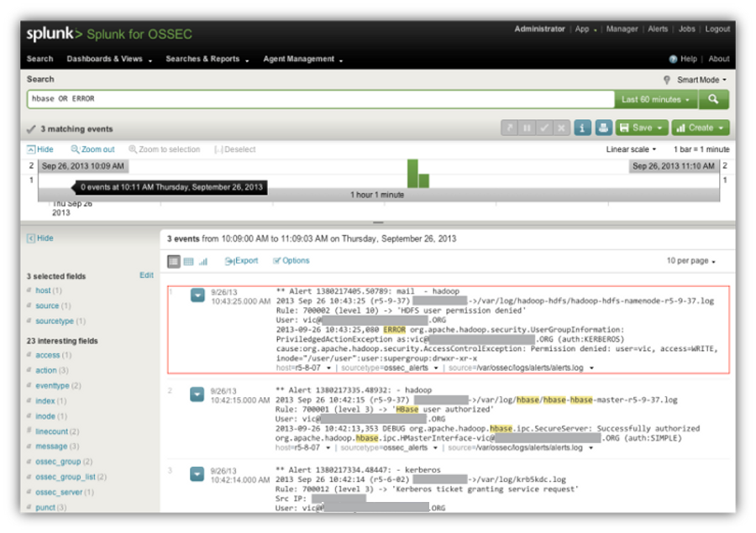Send the search job to background
Viewport: 756px width, 533px height.
tap(509, 128)
